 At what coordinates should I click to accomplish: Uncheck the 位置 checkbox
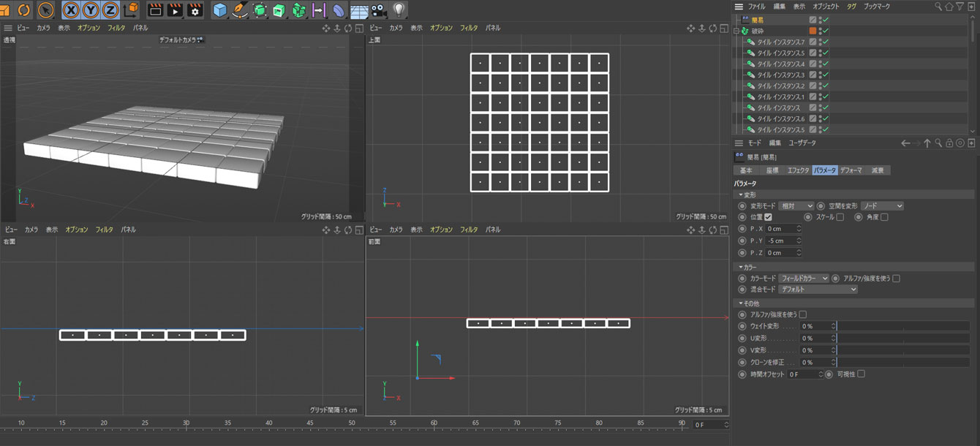click(x=769, y=217)
